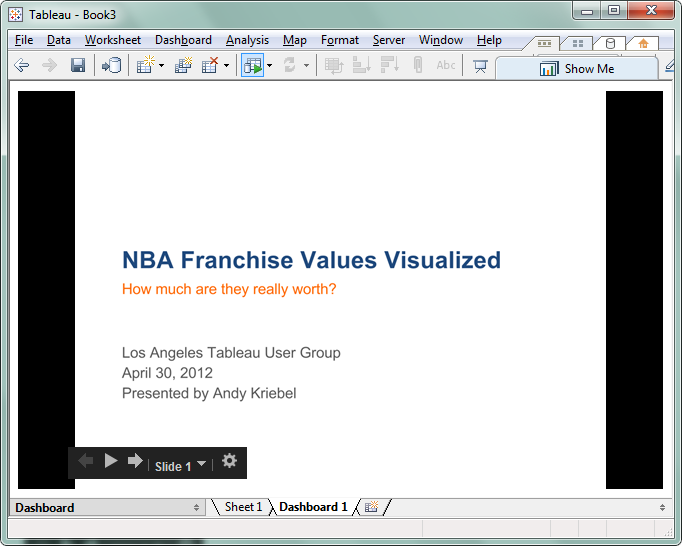
Task: Click the Duplicate Sheet toolbar icon
Action: 183,65
